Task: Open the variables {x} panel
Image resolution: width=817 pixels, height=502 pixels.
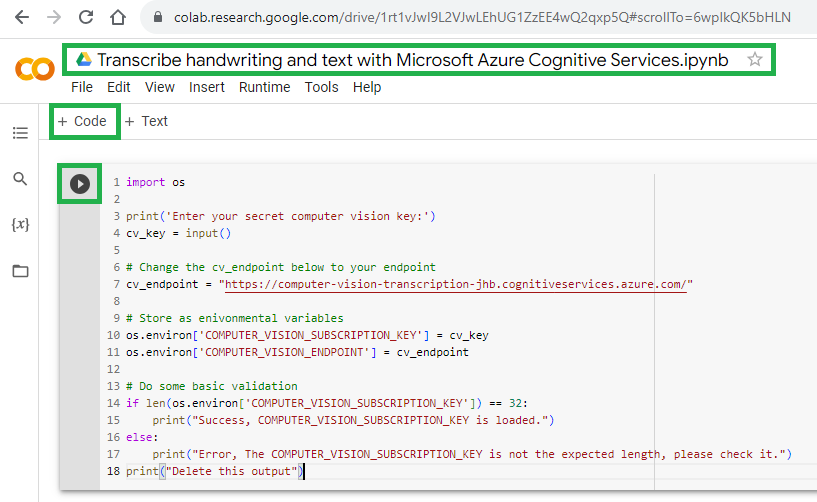Action: coord(20,225)
